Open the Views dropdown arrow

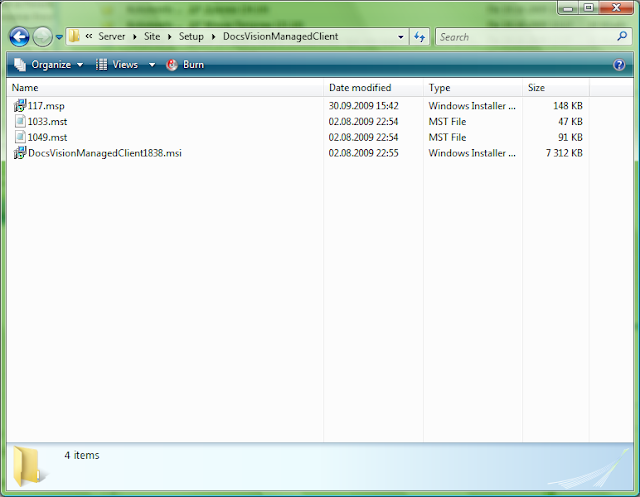[152, 64]
